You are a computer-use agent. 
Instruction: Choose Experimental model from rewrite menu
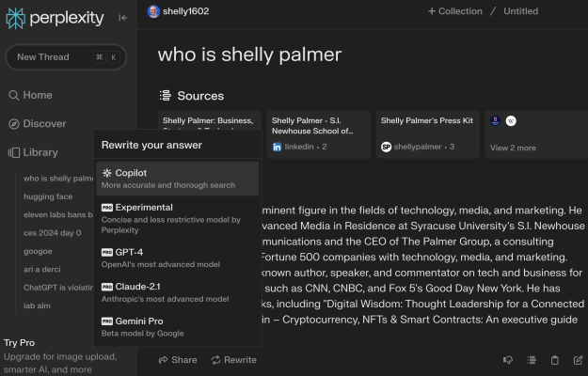pyautogui.click(x=176, y=213)
